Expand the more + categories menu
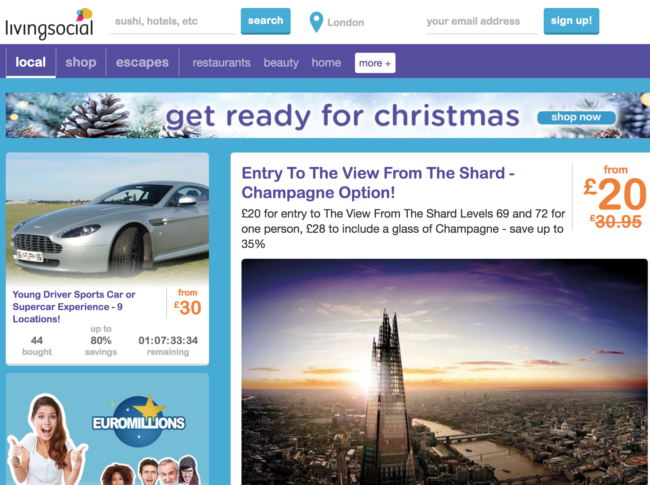Image resolution: width=650 pixels, height=485 pixels. tap(375, 63)
